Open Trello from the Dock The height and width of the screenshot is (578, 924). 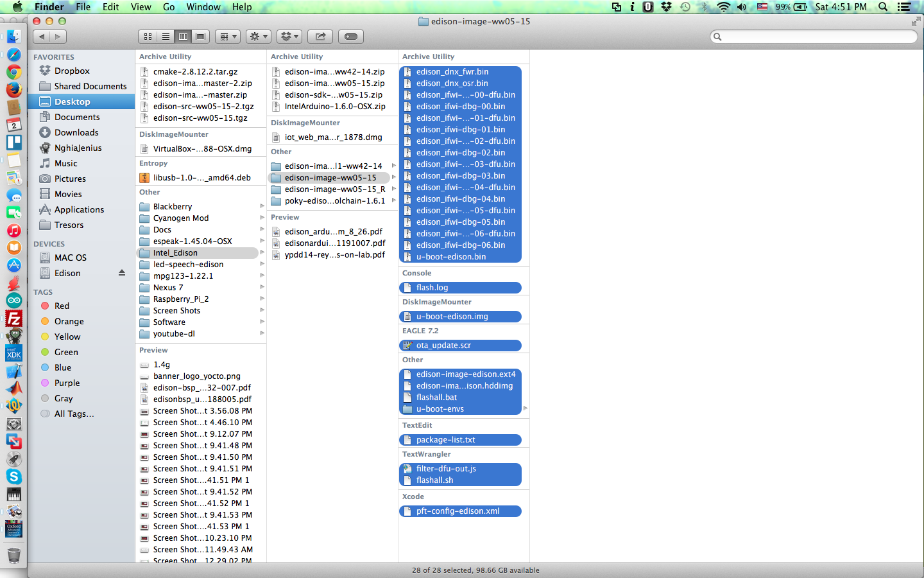point(13,142)
